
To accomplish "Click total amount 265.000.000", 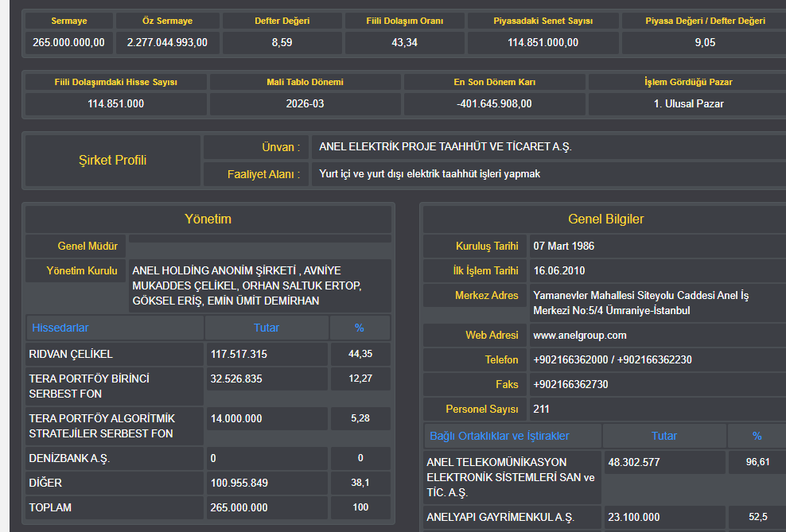I will [x=239, y=507].
